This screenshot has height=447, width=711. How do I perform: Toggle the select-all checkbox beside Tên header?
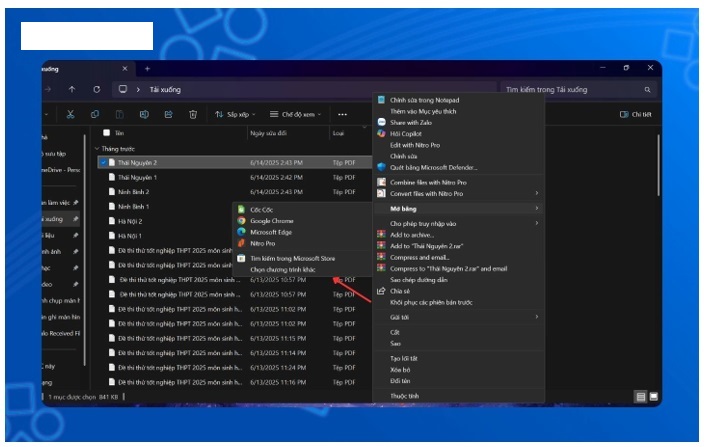click(106, 132)
